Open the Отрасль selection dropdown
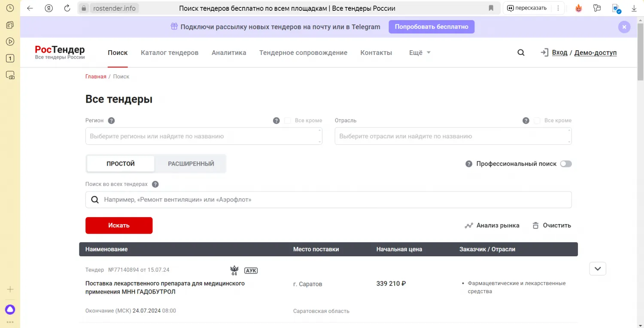 pyautogui.click(x=453, y=136)
